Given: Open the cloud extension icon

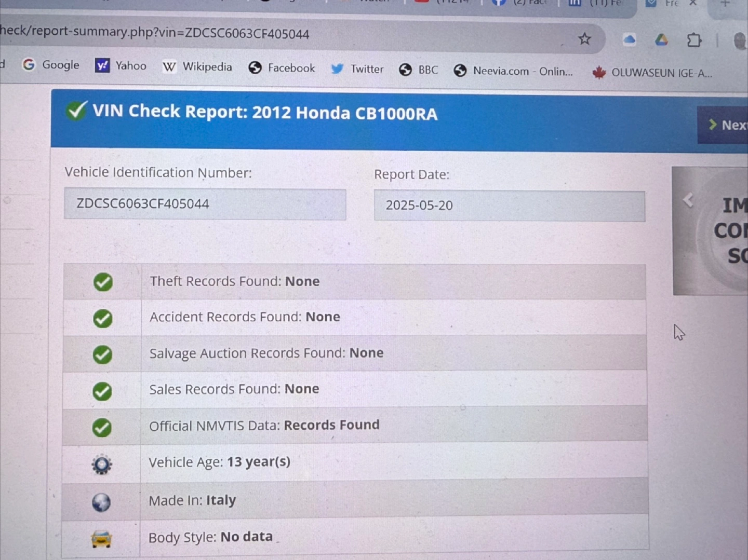Looking at the screenshot, I should click(629, 39).
